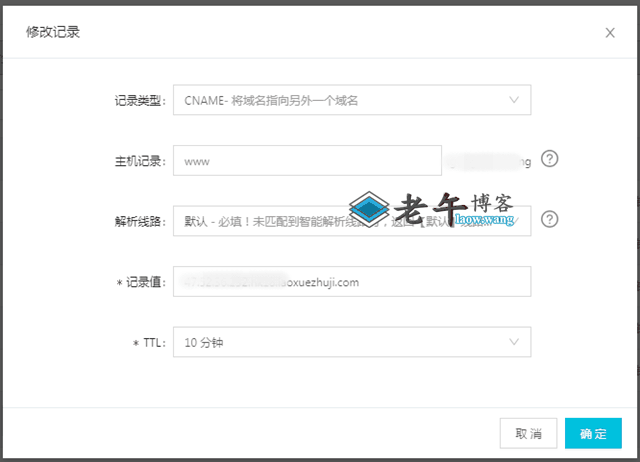The width and height of the screenshot is (640, 462).
Task: Click the 确定 button
Action: pyautogui.click(x=593, y=433)
